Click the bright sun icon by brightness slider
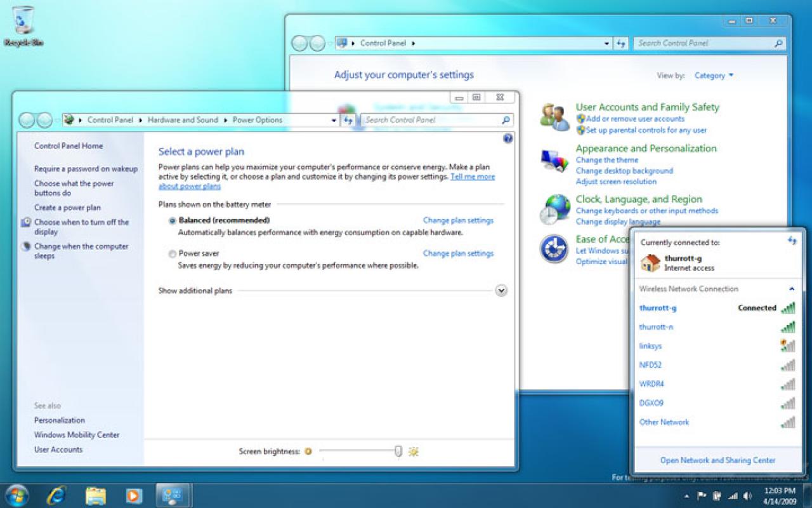 pyautogui.click(x=414, y=451)
